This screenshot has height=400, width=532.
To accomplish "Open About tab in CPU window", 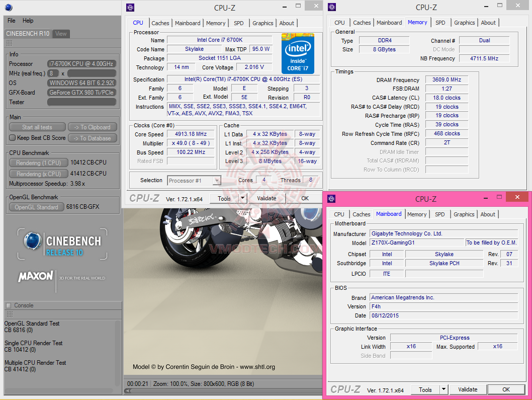I will [287, 23].
